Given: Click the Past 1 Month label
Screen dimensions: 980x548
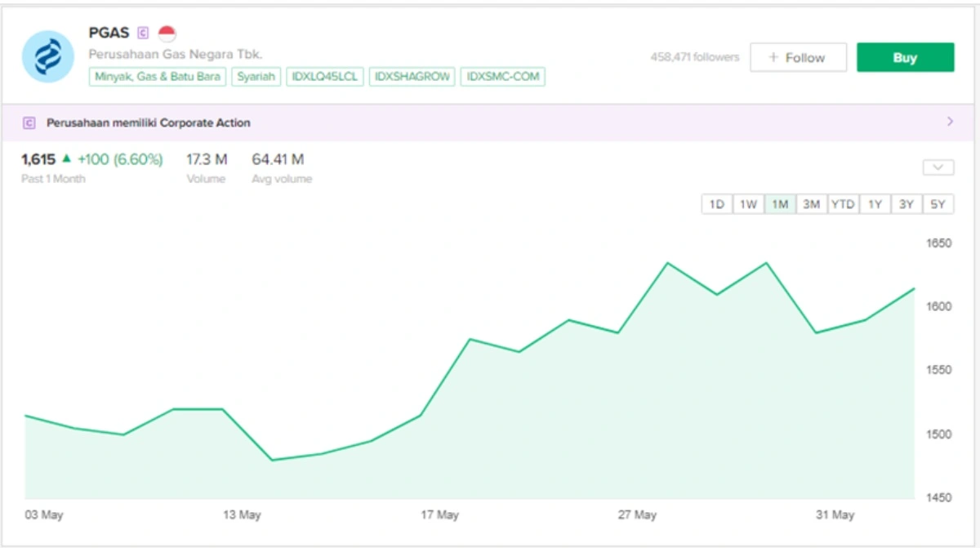Looking at the screenshot, I should click(x=53, y=179).
